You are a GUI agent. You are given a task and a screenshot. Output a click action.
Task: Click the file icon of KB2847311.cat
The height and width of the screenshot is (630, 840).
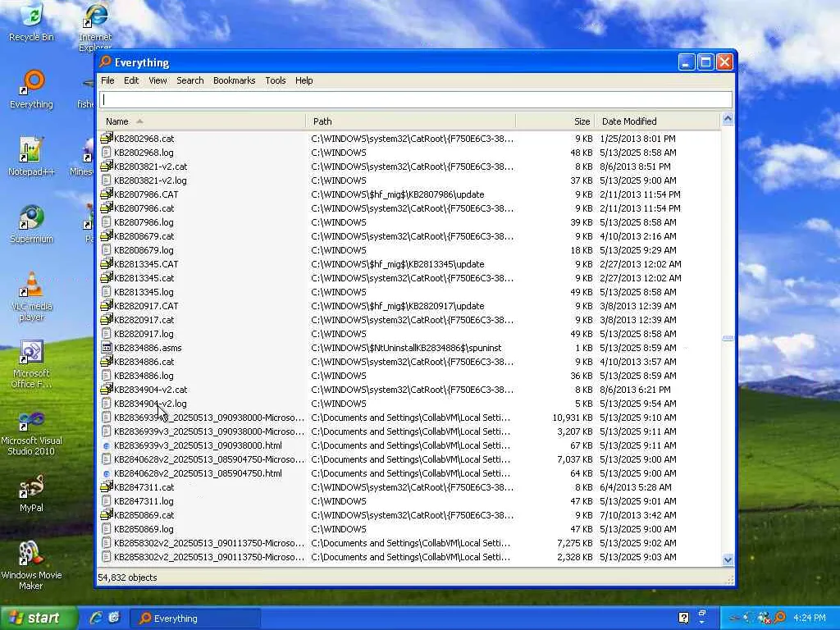107,487
